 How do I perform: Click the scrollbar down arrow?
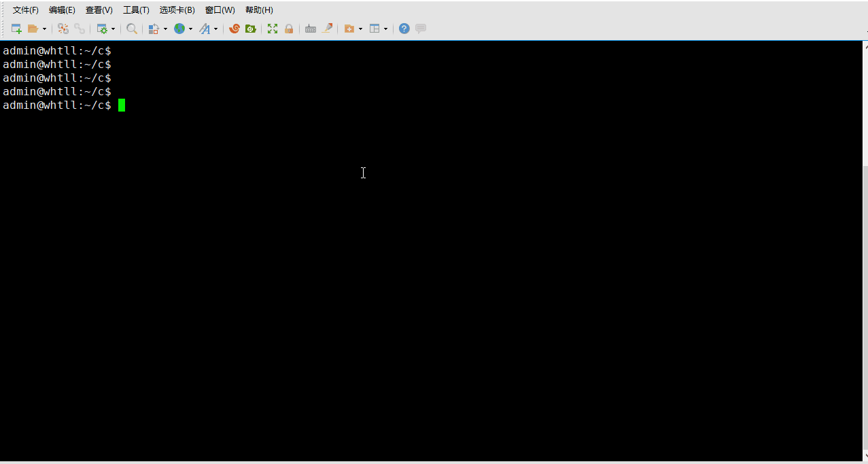click(865, 457)
